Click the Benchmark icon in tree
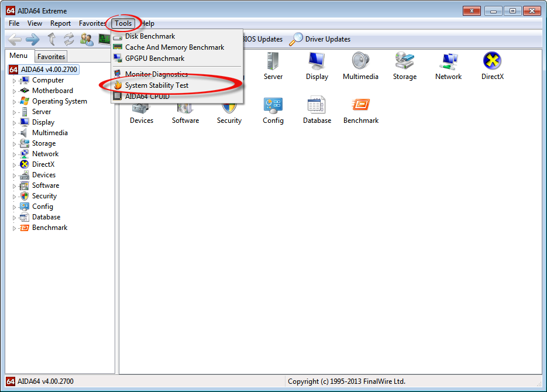The width and height of the screenshot is (547, 392). (25, 228)
